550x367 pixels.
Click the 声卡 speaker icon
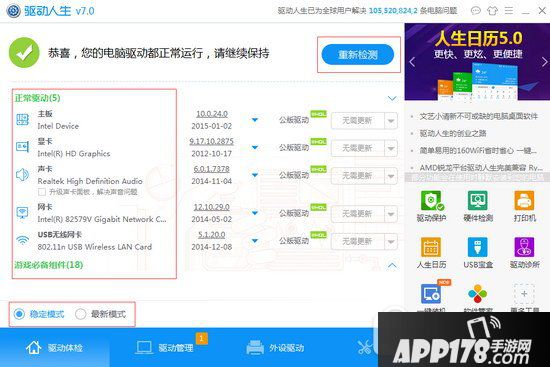(22, 174)
